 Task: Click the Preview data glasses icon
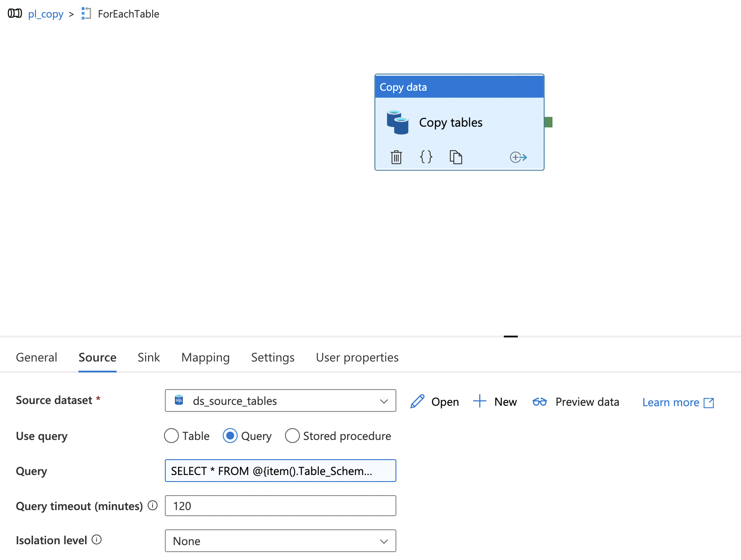539,402
